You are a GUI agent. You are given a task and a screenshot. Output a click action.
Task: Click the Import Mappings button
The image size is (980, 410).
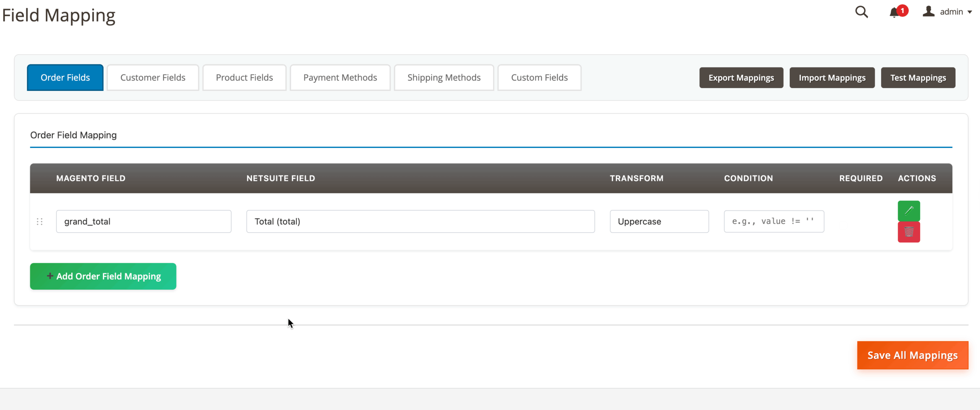click(832, 78)
